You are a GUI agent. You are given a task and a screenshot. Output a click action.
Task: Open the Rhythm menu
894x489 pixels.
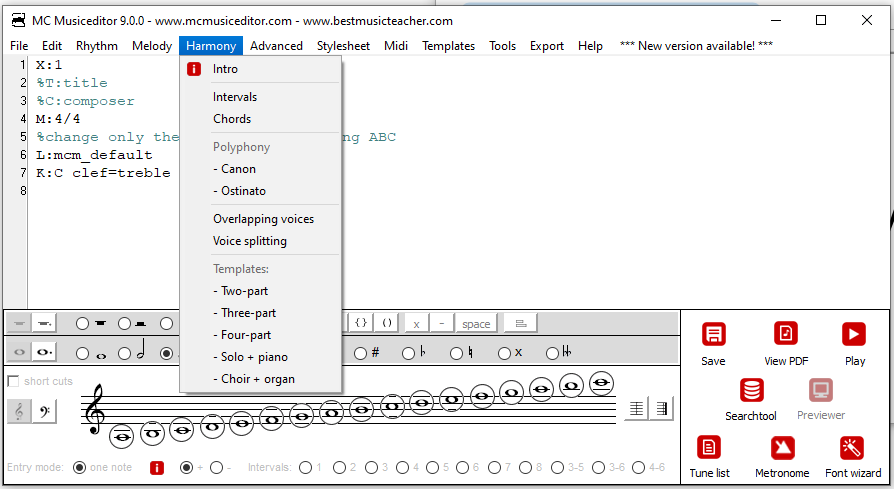[97, 46]
